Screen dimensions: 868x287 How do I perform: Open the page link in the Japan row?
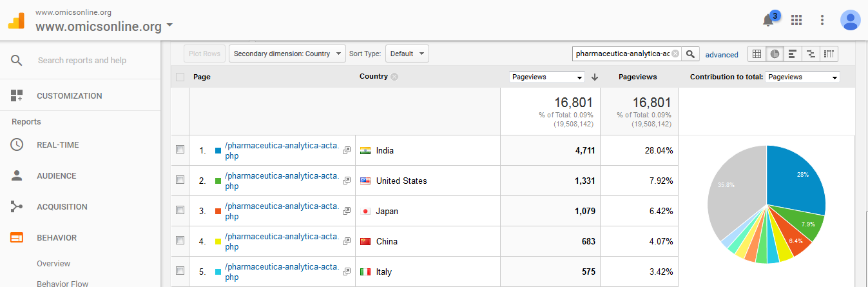tap(282, 211)
